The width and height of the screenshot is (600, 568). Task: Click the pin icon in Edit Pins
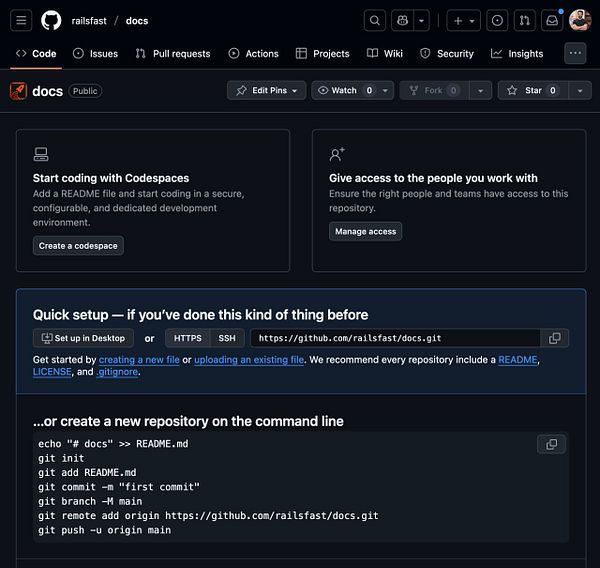coord(241,90)
